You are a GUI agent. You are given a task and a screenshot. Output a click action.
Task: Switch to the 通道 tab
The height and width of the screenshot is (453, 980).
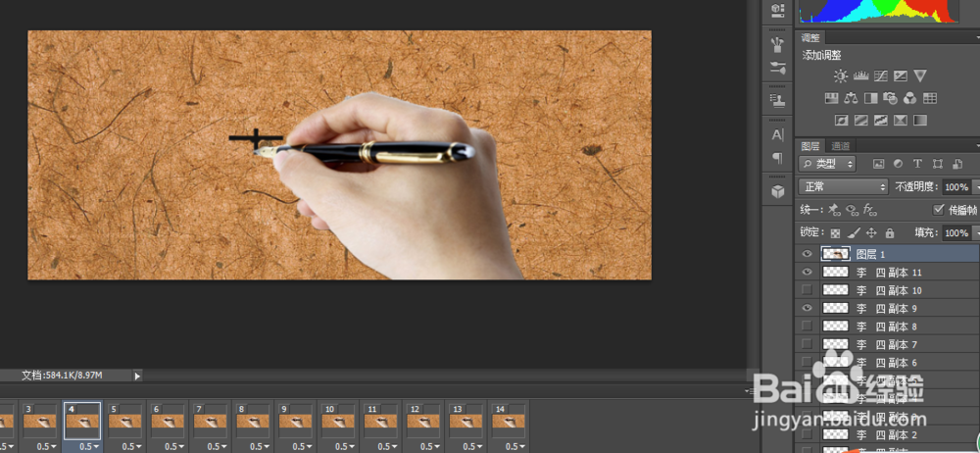(841, 146)
